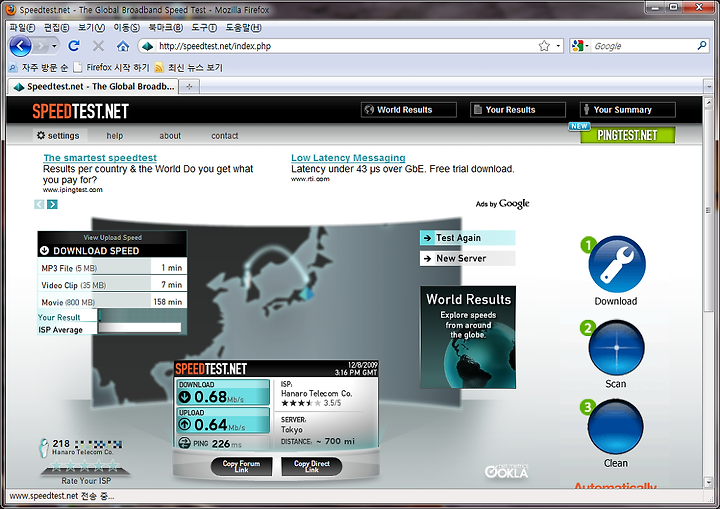This screenshot has height=509, width=720.
Task: Click the DOWNLOAD SPEED arrow icon
Action: coord(45,251)
